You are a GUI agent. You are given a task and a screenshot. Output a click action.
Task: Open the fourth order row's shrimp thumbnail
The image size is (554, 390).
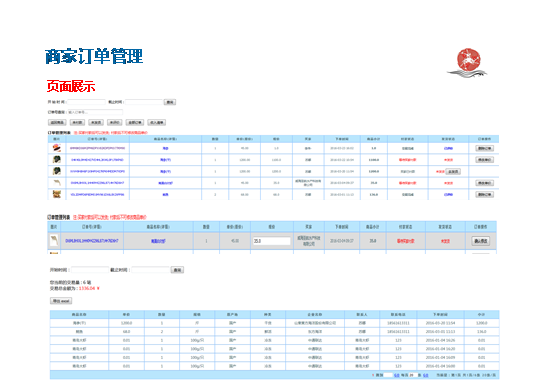pos(57,183)
